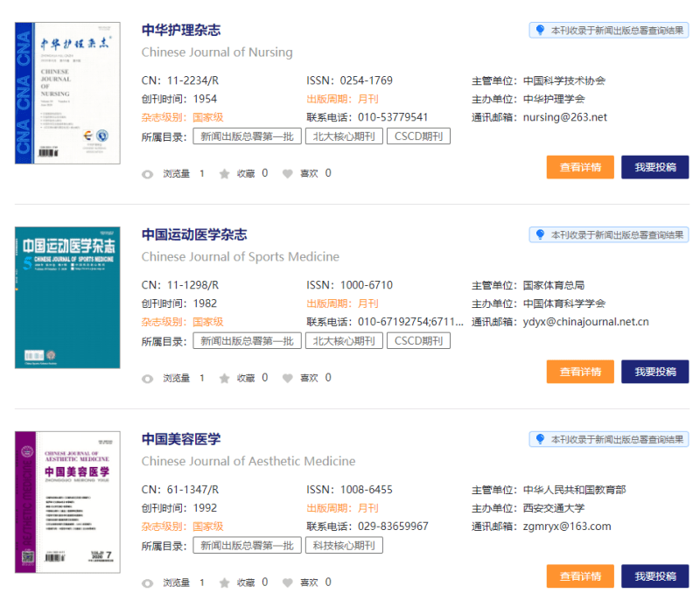Click the 中国运动医学杂志 cover thumbnail
Viewport: 700px width, 607px height.
(x=67, y=297)
